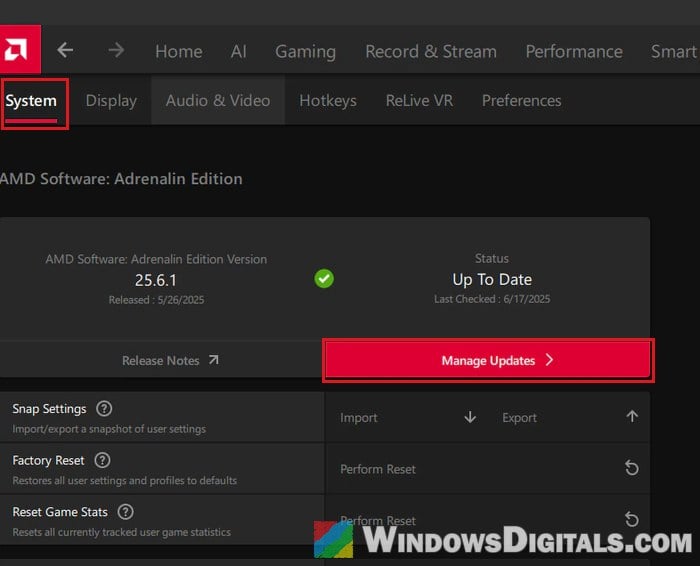Switch to the Gaming tab
This screenshot has width=700, height=566.
(305, 52)
